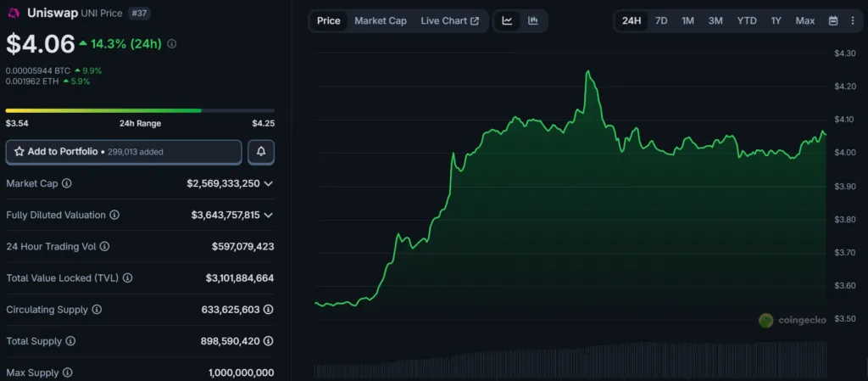Open the Total Value Locked info icon
This screenshot has width=868, height=381.
(127, 278)
